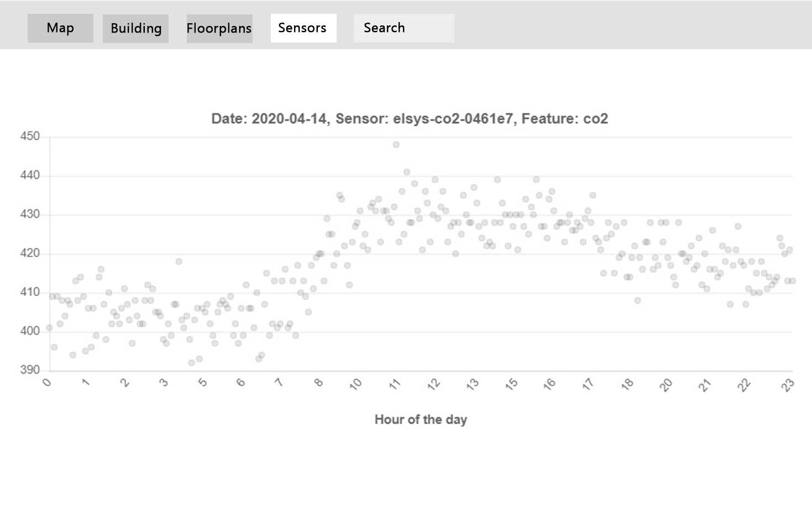Click the hour 18 x-axis tick label
This screenshot has height=507, width=812.
[x=627, y=384]
